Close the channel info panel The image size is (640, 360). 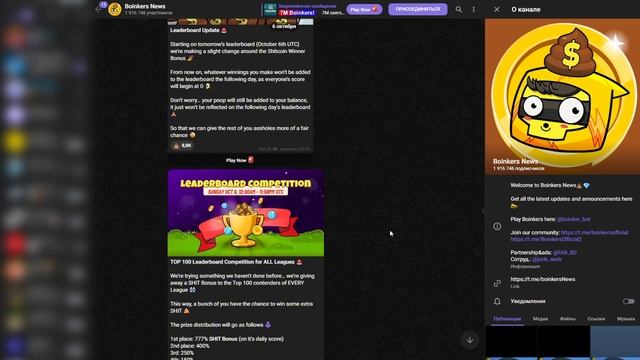[x=496, y=9]
